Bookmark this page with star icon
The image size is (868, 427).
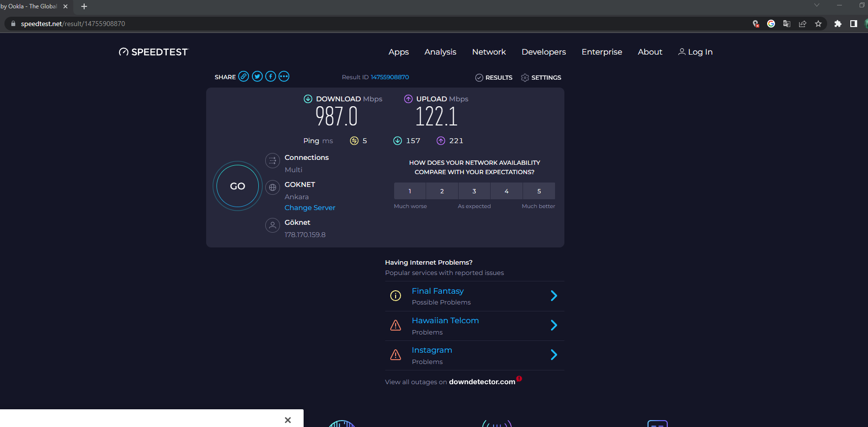coord(818,24)
